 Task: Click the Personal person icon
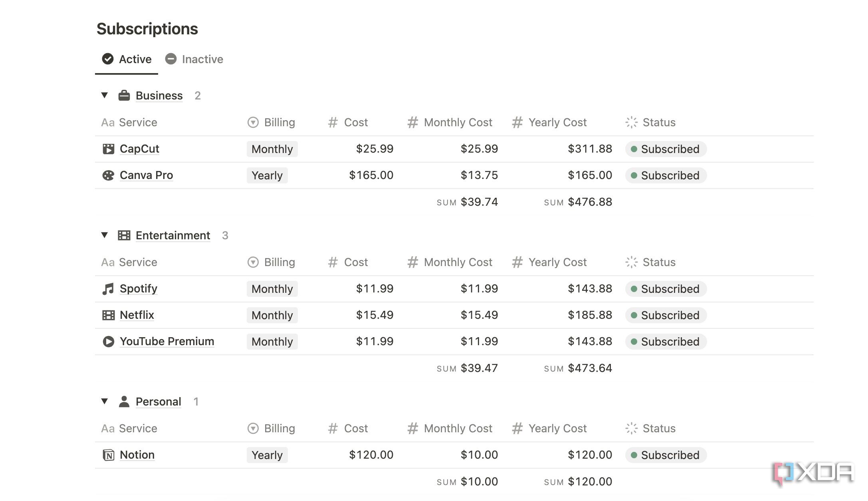[124, 402]
